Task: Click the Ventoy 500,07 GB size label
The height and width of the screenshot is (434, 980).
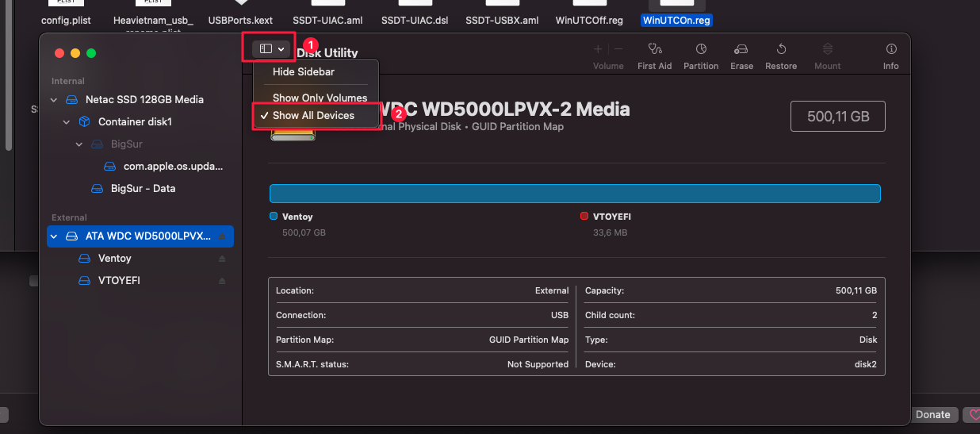Action: [304, 232]
